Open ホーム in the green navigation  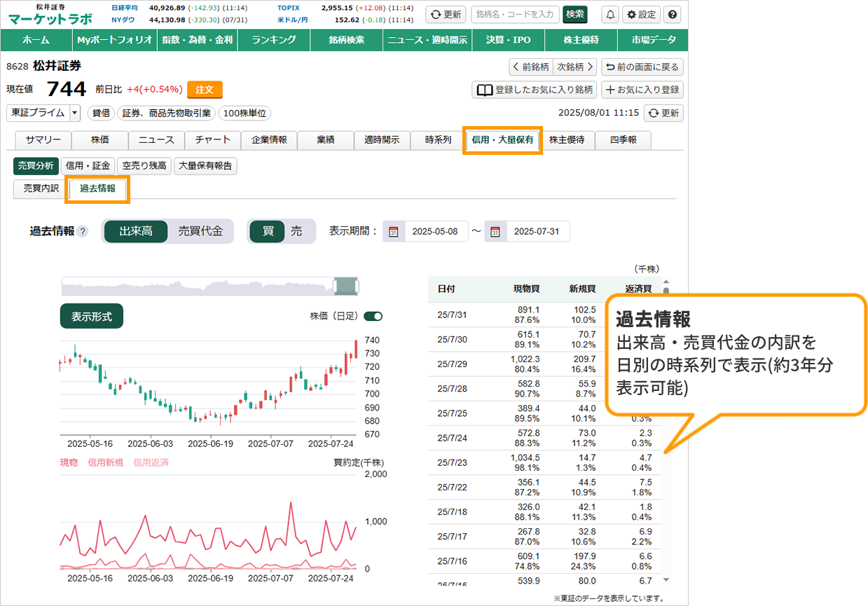(36, 40)
